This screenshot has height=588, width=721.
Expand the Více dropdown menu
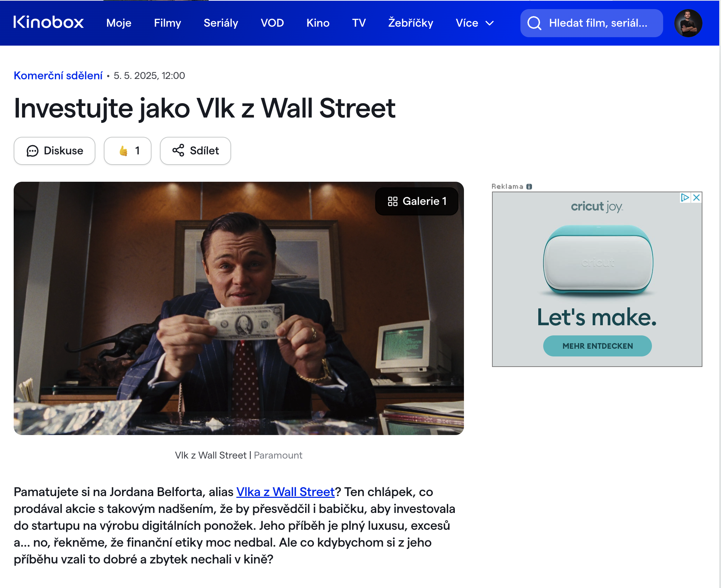[474, 23]
